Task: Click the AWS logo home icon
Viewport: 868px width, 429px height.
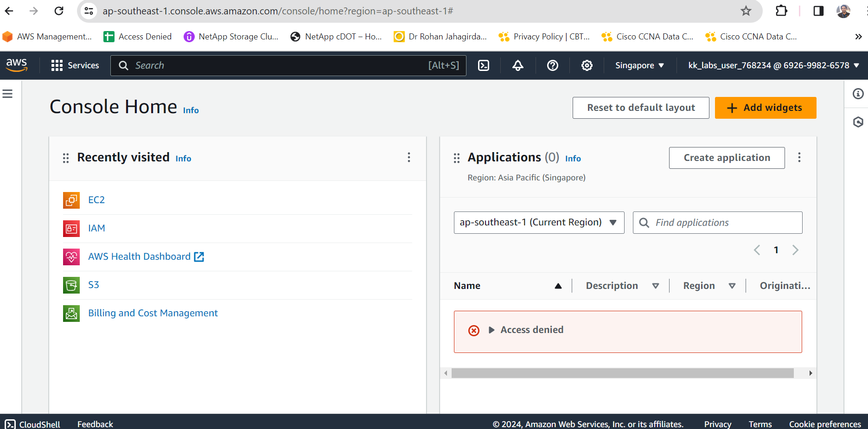Action: [17, 65]
